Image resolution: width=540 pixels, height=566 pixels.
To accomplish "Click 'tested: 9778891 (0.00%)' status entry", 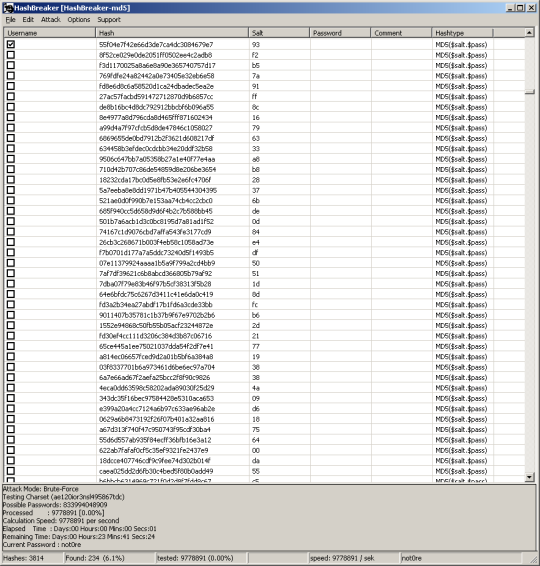I will (195, 558).
